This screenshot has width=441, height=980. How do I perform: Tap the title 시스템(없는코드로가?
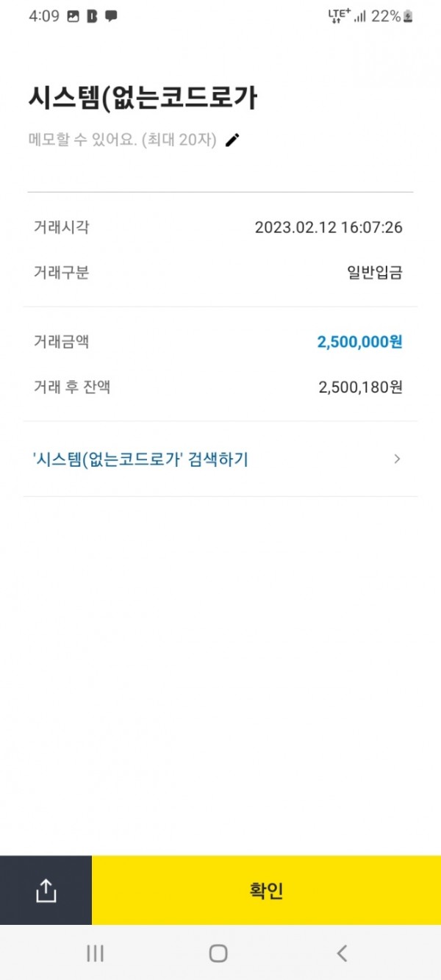tap(143, 97)
